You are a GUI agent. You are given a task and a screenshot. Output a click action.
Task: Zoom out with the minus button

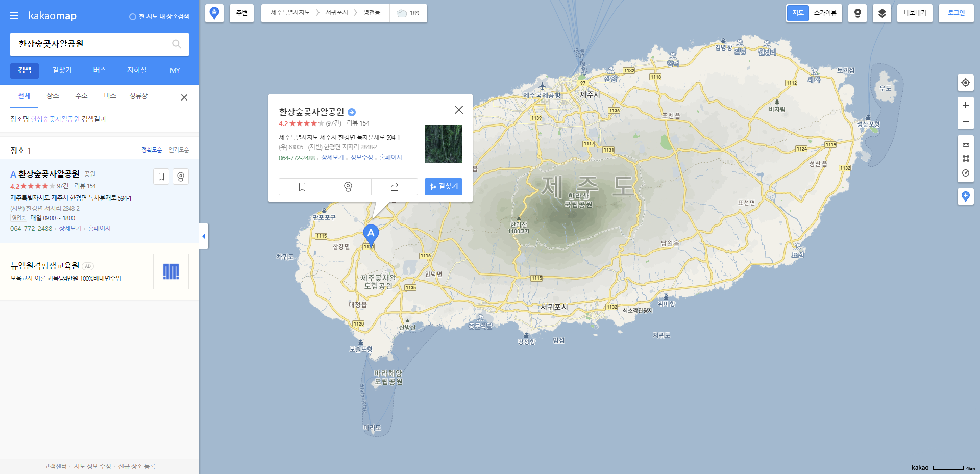pos(966,121)
